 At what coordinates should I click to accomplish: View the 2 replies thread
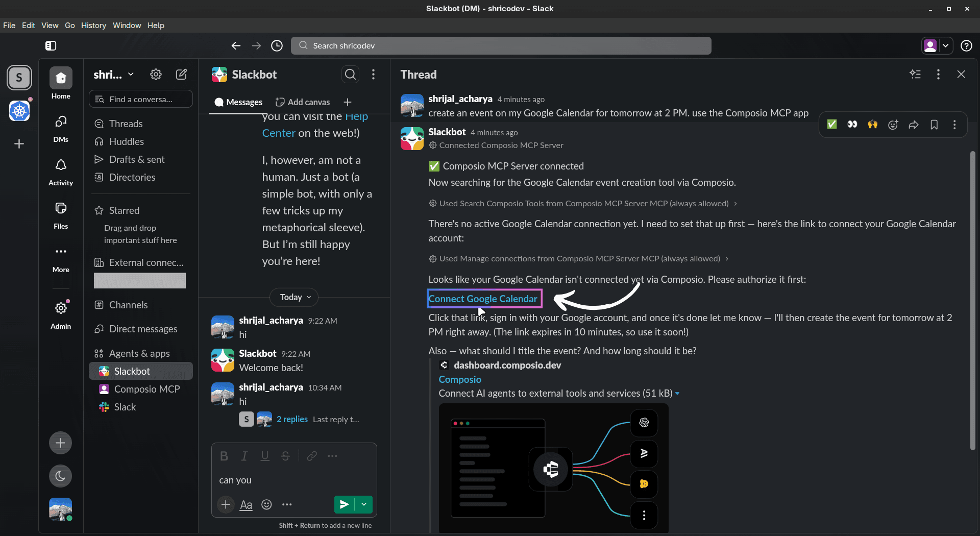[292, 420]
